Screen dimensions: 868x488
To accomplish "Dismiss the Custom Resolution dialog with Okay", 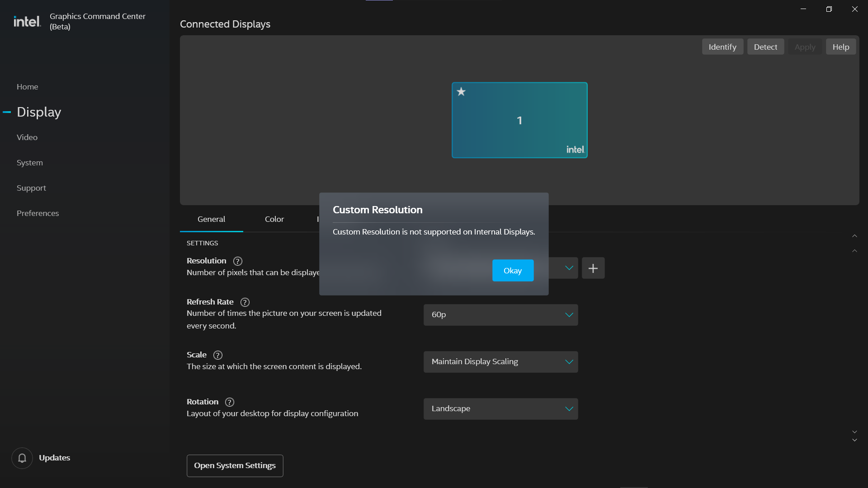I will click(x=513, y=270).
